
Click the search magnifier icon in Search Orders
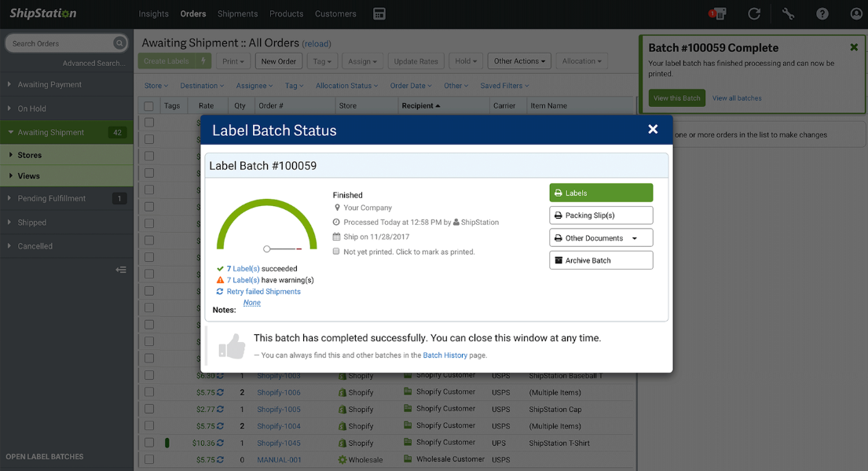pos(119,43)
